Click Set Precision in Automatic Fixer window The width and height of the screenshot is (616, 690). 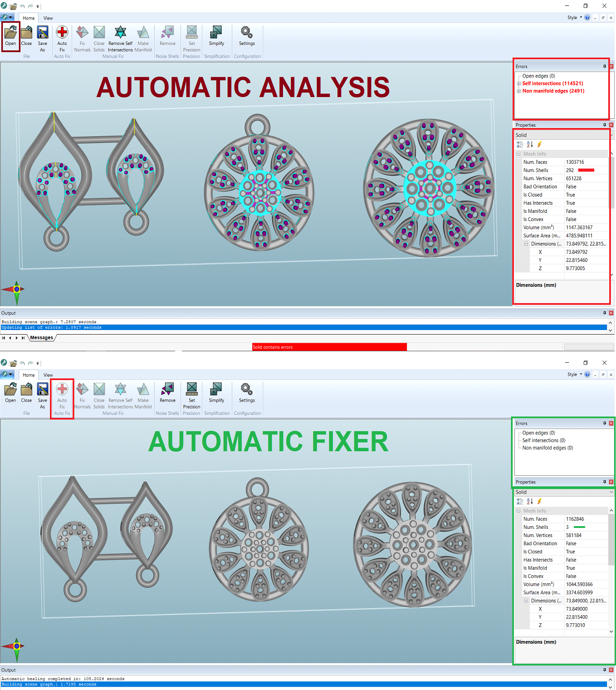191,393
